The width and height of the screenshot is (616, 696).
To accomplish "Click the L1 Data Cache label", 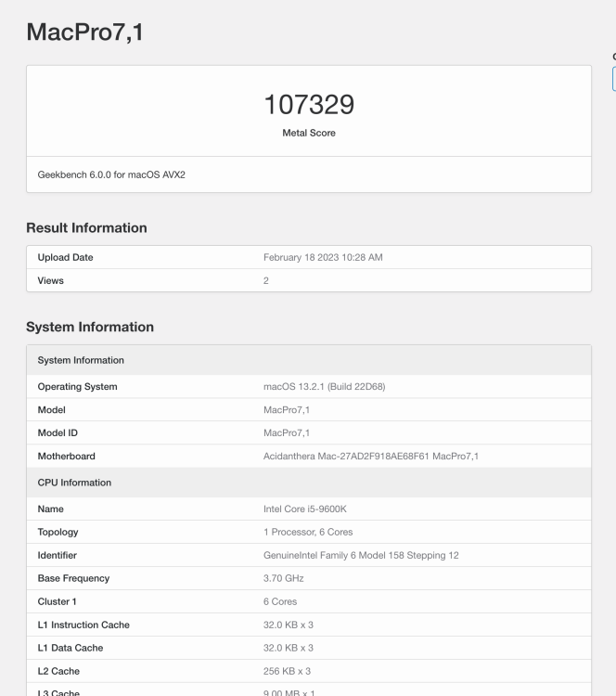I will click(x=71, y=648).
